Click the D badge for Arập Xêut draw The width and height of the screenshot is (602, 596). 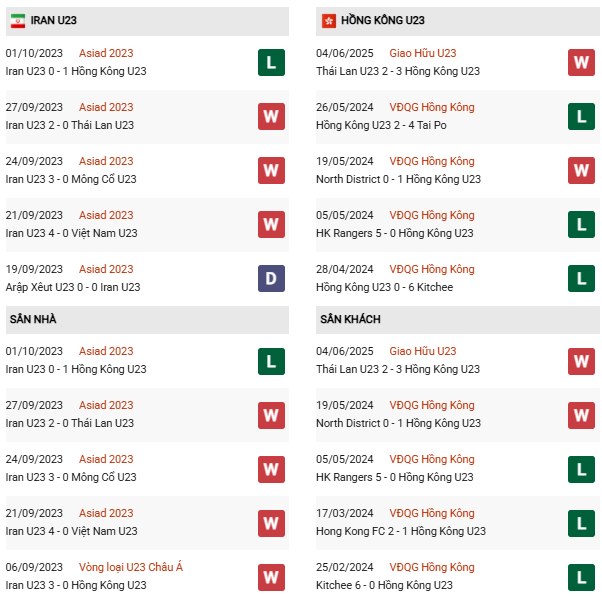click(x=271, y=278)
